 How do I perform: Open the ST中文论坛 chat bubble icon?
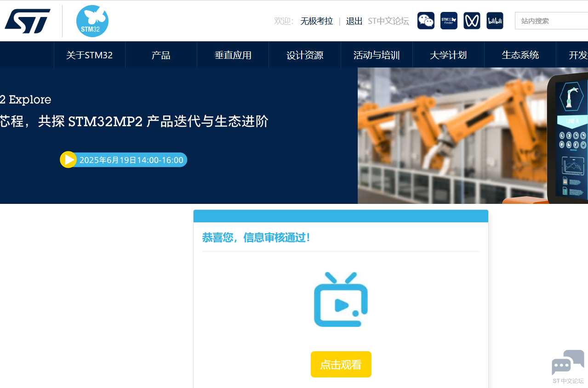(x=568, y=363)
